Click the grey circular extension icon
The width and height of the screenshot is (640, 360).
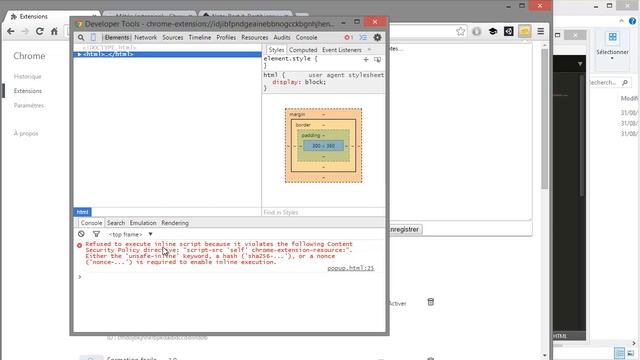tap(477, 31)
